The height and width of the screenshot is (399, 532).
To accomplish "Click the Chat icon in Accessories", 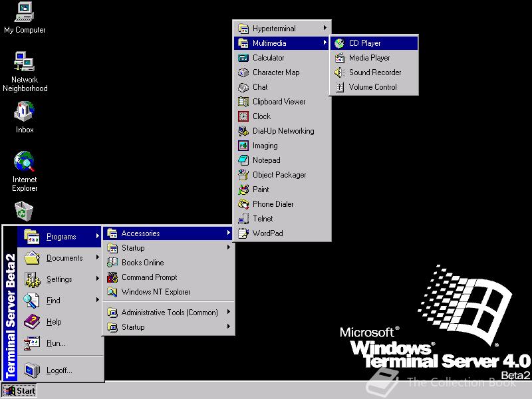I will [243, 87].
